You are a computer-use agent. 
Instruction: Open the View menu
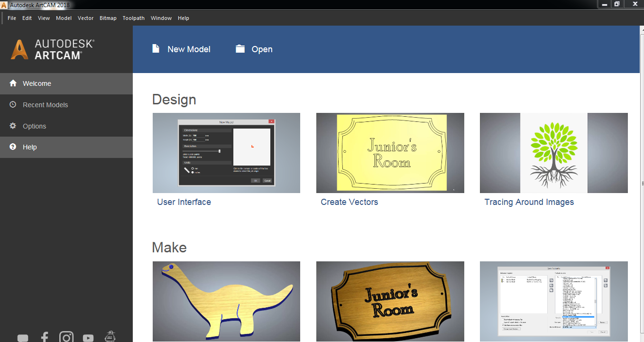click(x=44, y=18)
